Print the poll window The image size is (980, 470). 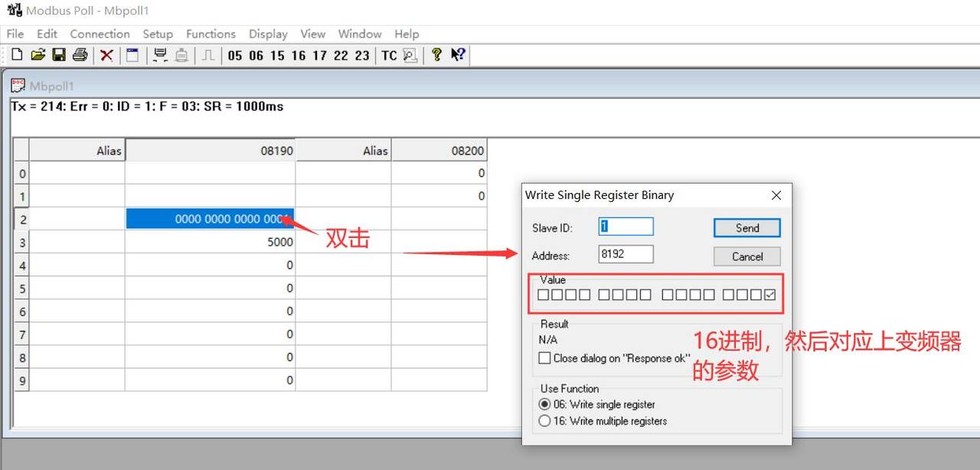tap(79, 54)
